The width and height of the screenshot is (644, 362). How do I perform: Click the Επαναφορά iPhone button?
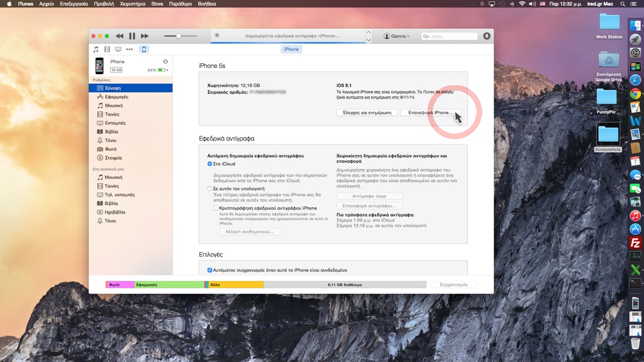pyautogui.click(x=430, y=112)
